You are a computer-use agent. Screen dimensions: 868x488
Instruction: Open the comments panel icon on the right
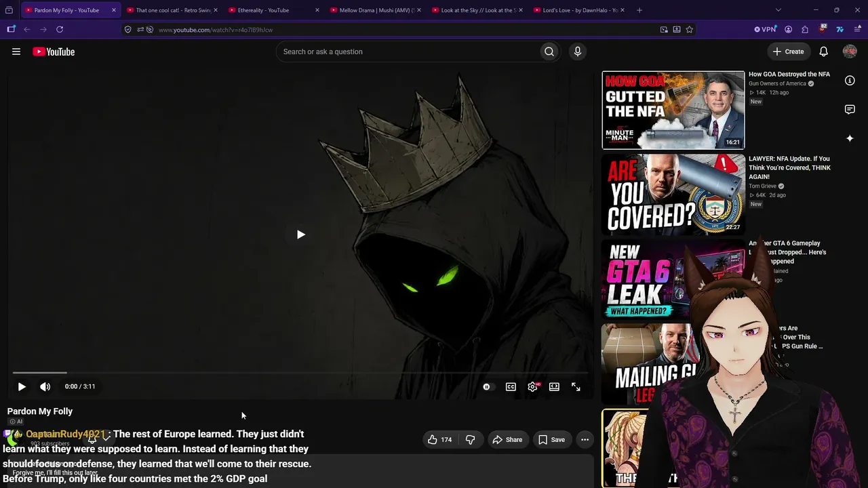coord(850,109)
